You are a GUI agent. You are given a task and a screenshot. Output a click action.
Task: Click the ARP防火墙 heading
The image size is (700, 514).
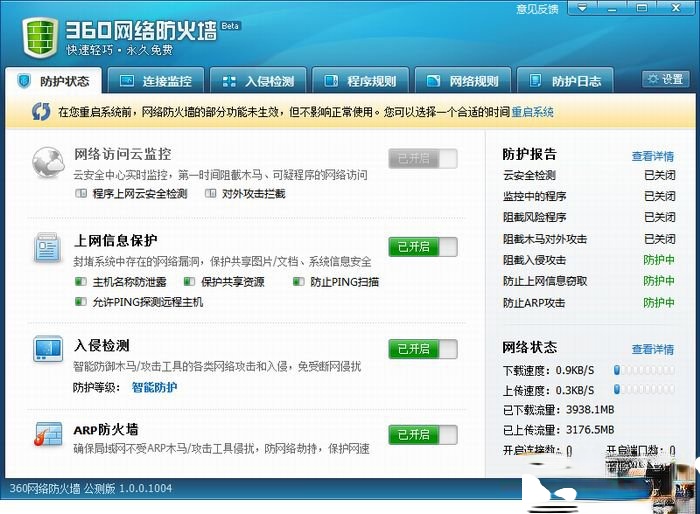click(x=106, y=430)
